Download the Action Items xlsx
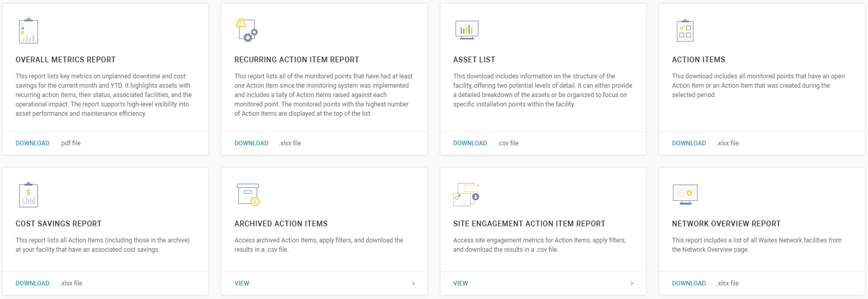This screenshot has width=868, height=299. coord(689,143)
